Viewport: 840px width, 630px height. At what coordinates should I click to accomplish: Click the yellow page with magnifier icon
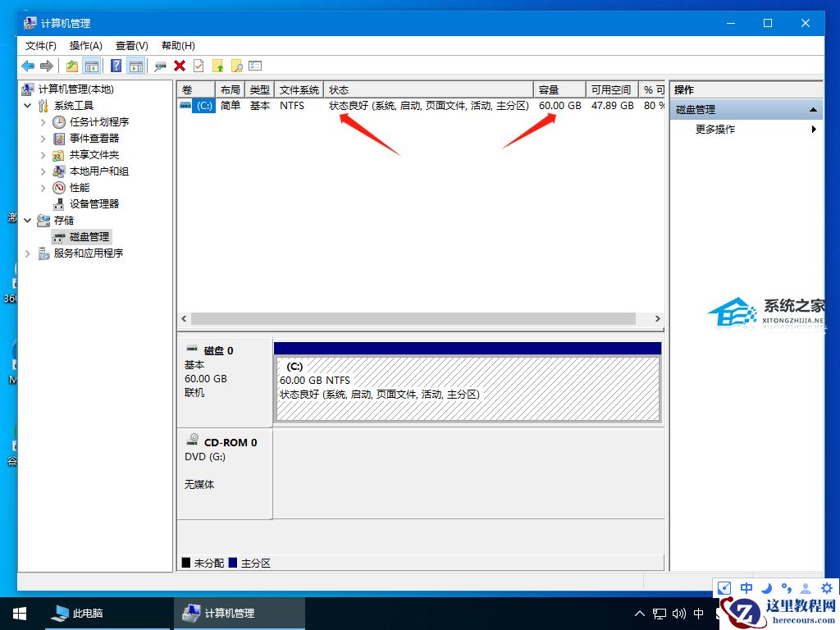point(237,66)
